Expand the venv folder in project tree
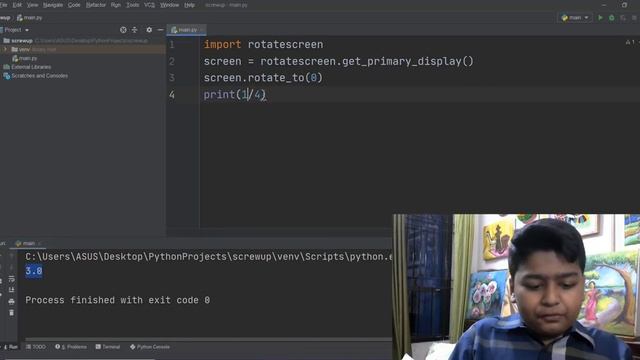 [x=5, y=49]
